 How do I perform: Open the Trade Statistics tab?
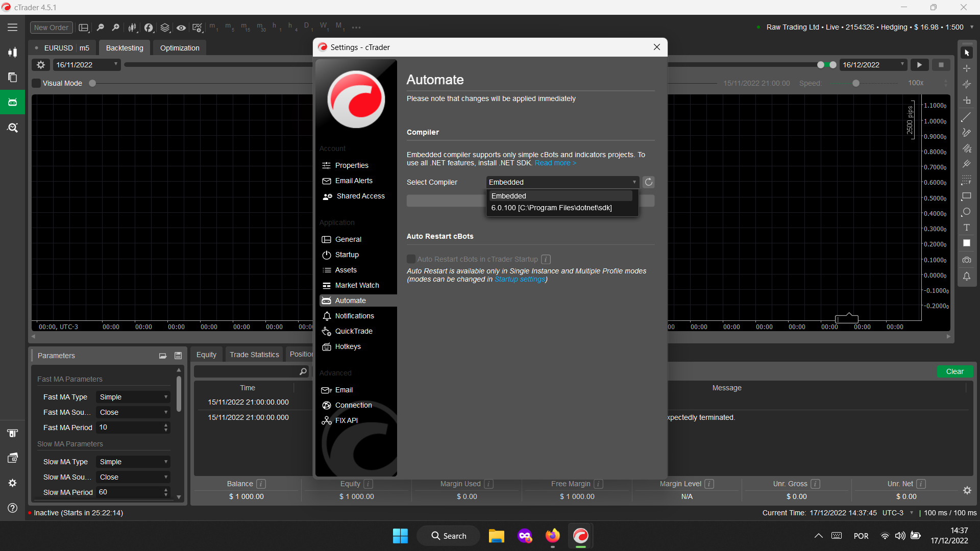point(254,355)
